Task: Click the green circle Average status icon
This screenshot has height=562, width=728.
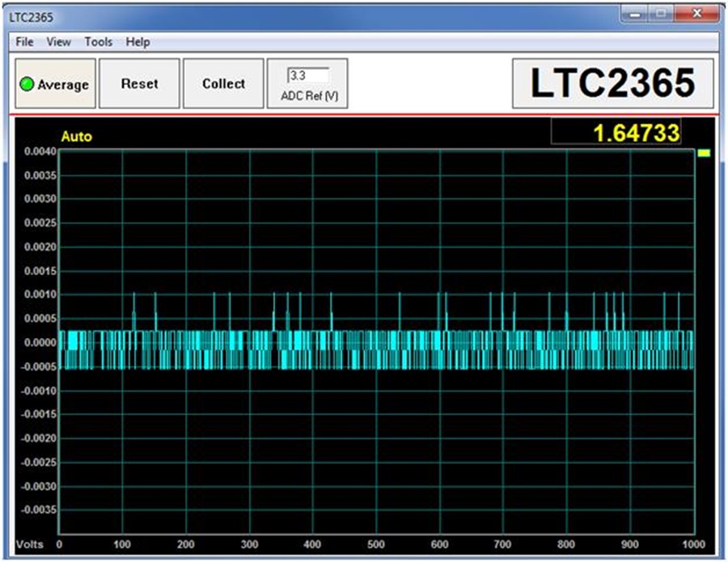Action: 27,84
